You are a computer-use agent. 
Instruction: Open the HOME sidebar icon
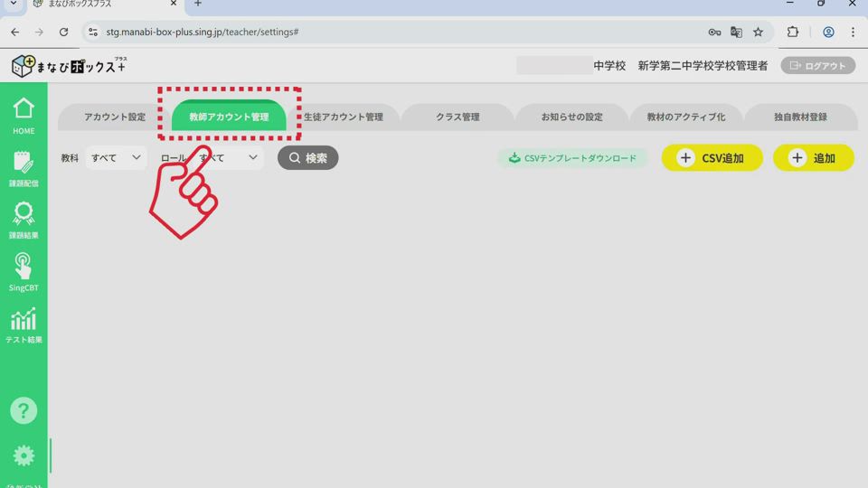(x=24, y=115)
